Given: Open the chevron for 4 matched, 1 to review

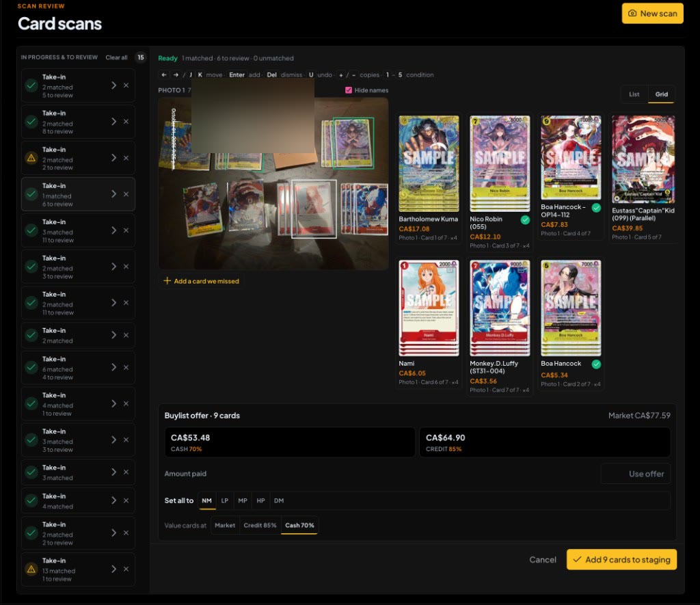Looking at the screenshot, I should point(114,403).
